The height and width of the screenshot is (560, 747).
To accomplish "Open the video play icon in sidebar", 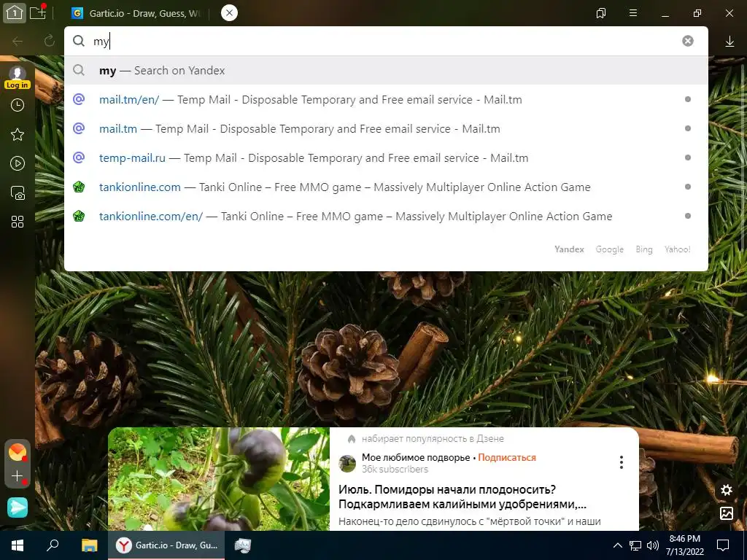I will [x=18, y=164].
